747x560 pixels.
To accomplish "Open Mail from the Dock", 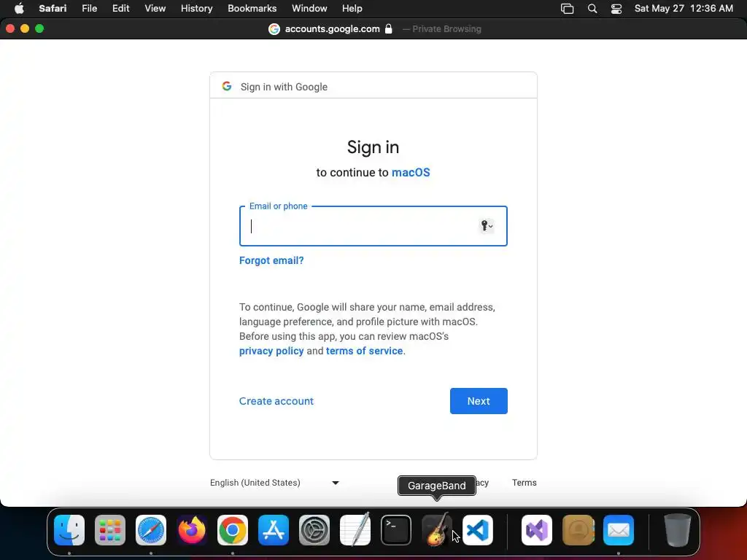I will click(619, 530).
